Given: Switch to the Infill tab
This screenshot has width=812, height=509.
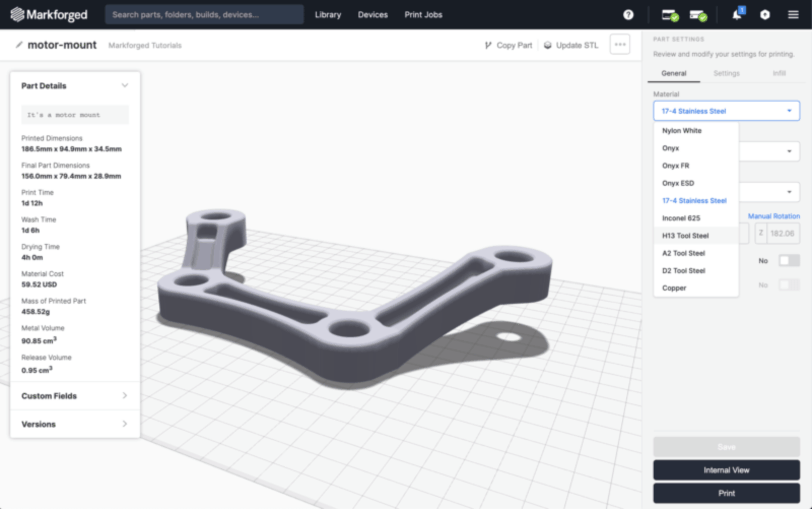Looking at the screenshot, I should [x=779, y=73].
